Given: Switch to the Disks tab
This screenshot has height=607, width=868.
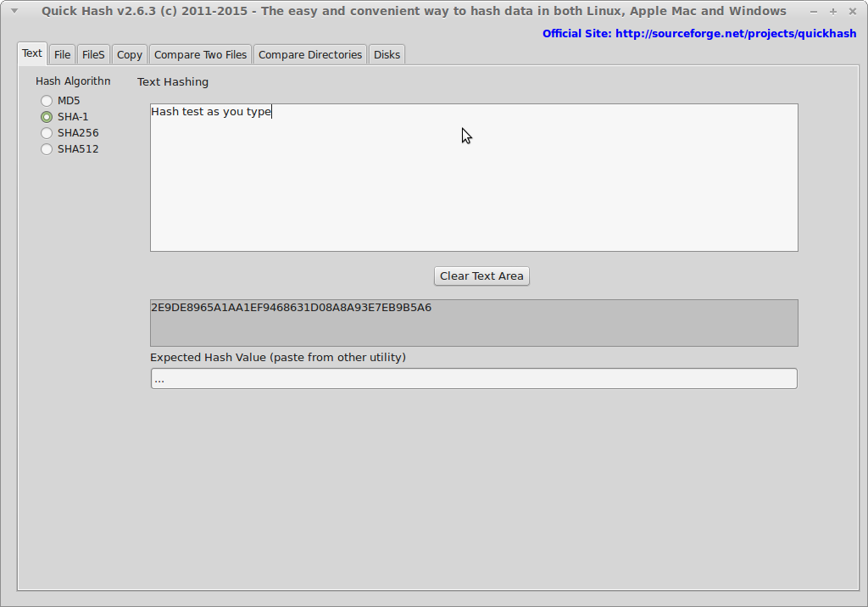Looking at the screenshot, I should [387, 53].
